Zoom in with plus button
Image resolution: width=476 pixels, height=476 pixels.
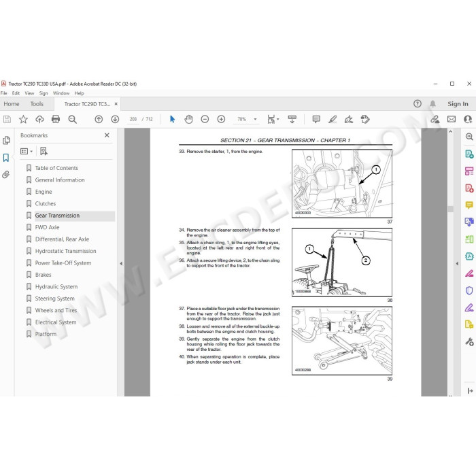tap(221, 119)
